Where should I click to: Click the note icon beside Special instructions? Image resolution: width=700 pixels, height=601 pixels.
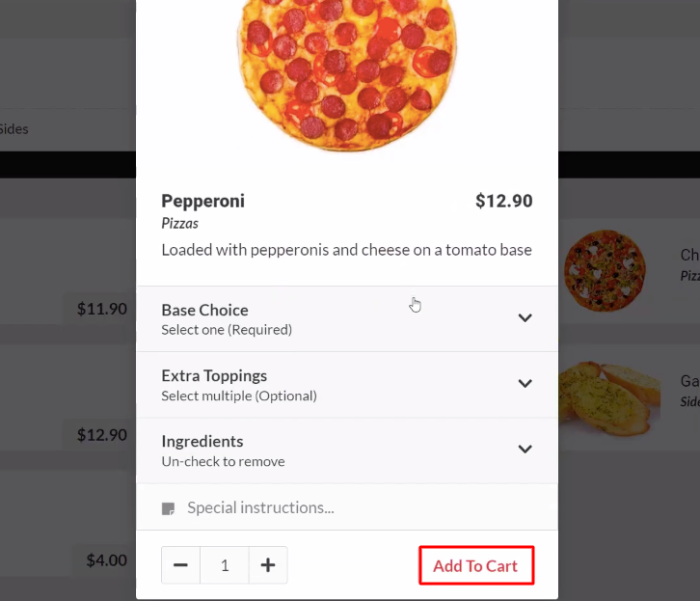168,508
